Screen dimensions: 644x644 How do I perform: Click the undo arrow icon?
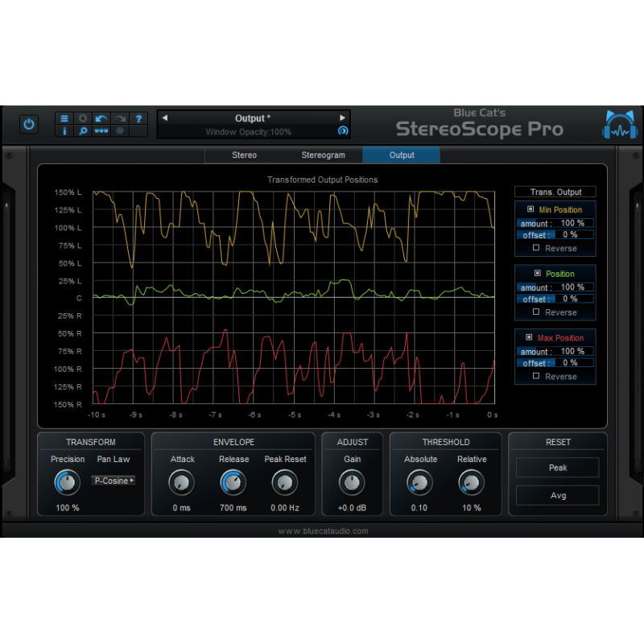click(x=101, y=118)
